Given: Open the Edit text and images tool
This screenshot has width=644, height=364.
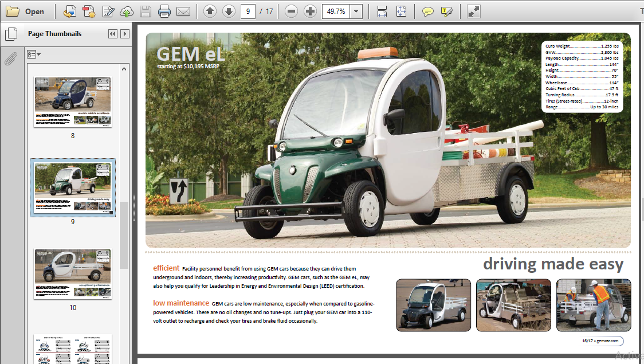Looking at the screenshot, I should tap(108, 11).
